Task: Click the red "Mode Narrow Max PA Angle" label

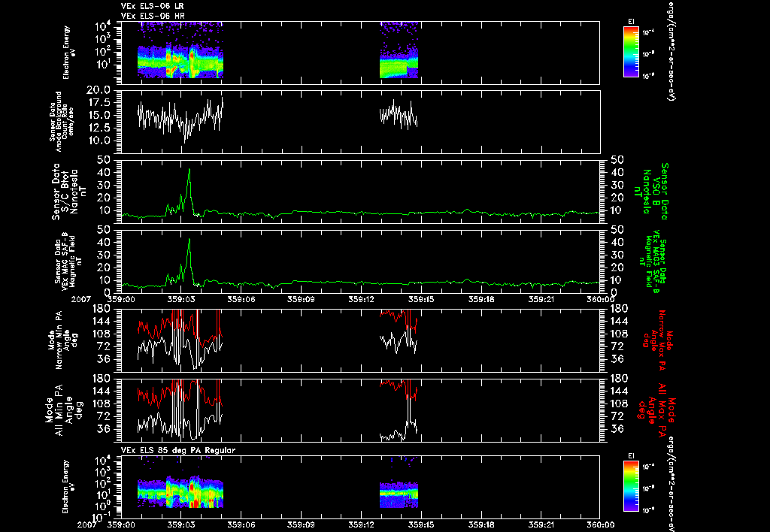Action: [x=657, y=339]
